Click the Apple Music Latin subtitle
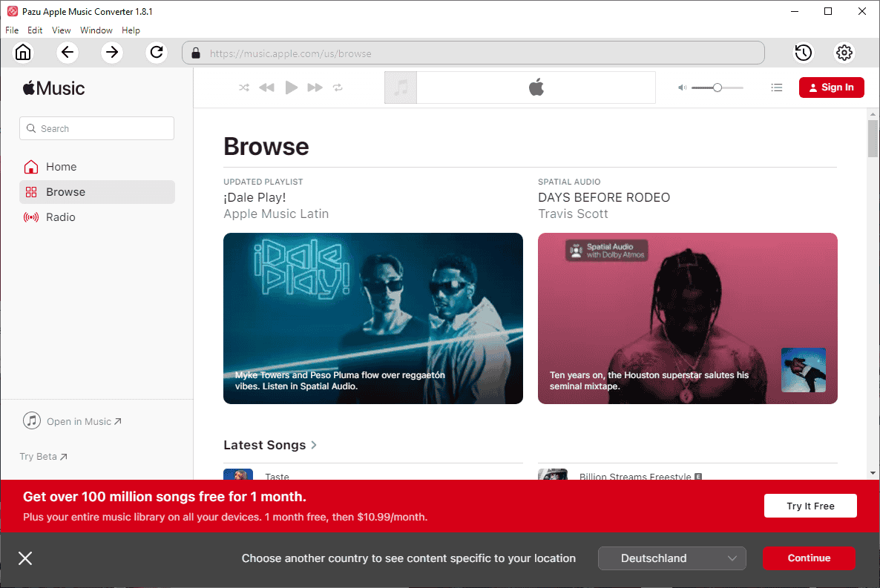Screen dimensions: 880x588 point(276,214)
